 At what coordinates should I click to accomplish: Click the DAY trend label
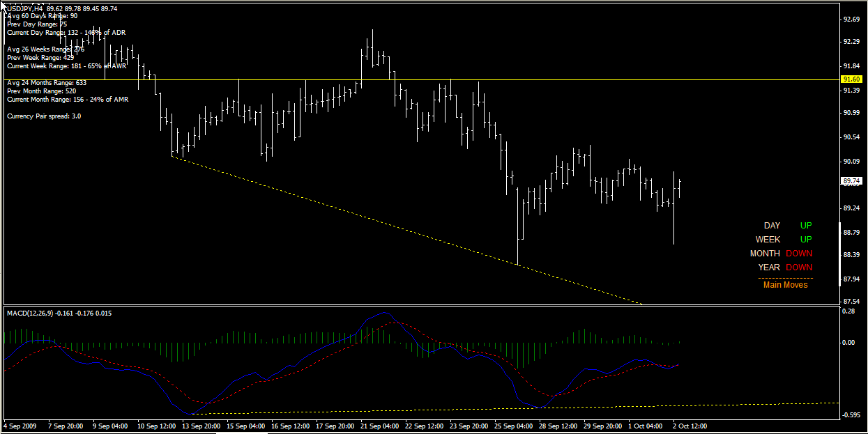[x=772, y=226]
